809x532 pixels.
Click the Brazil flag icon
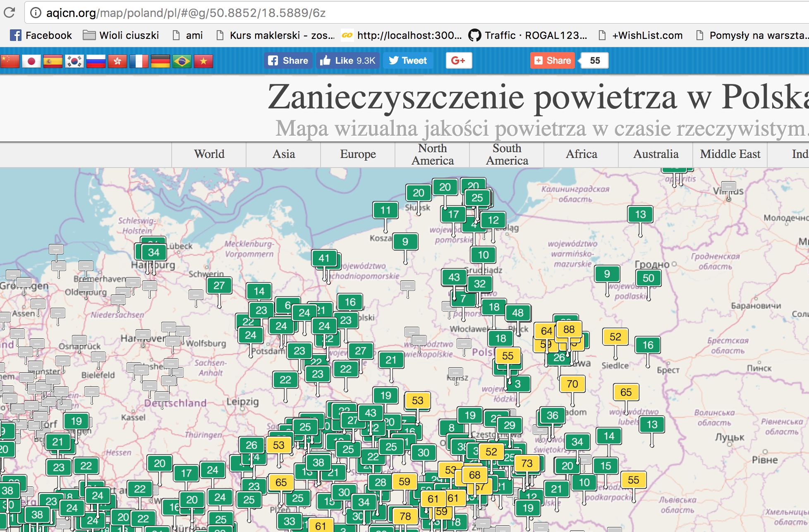pyautogui.click(x=182, y=61)
